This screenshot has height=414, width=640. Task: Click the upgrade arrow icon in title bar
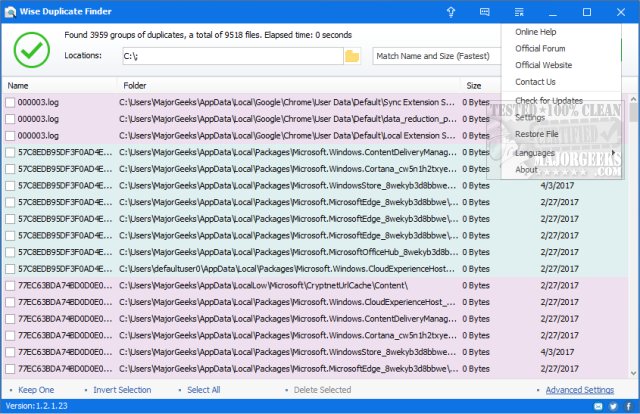tap(451, 12)
